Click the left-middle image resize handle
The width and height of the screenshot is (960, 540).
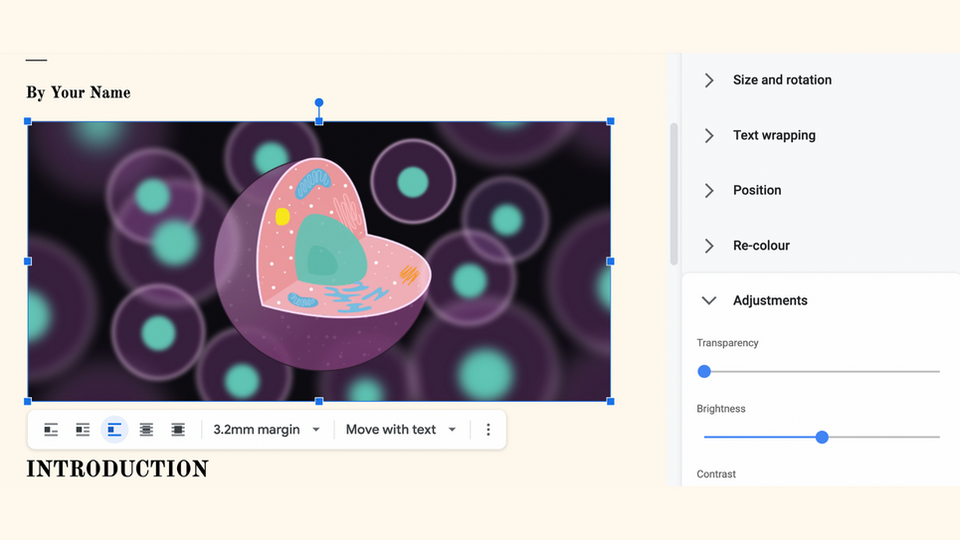(x=28, y=261)
